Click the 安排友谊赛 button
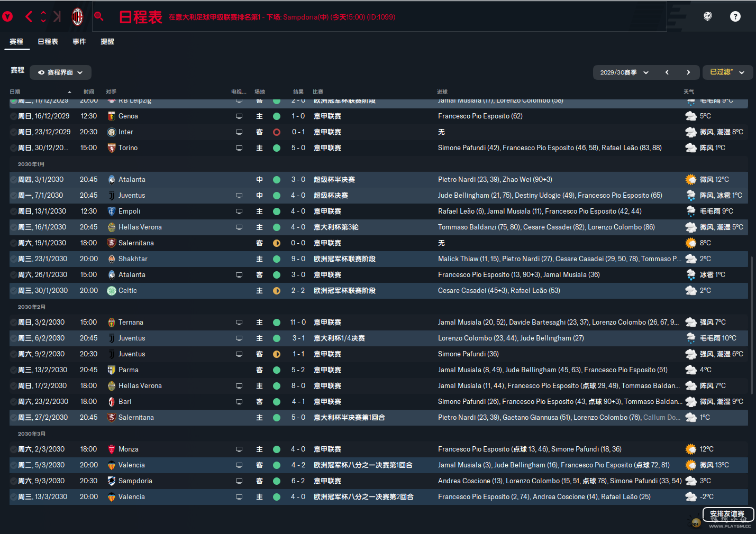Viewport: 756px width, 534px height. click(728, 514)
